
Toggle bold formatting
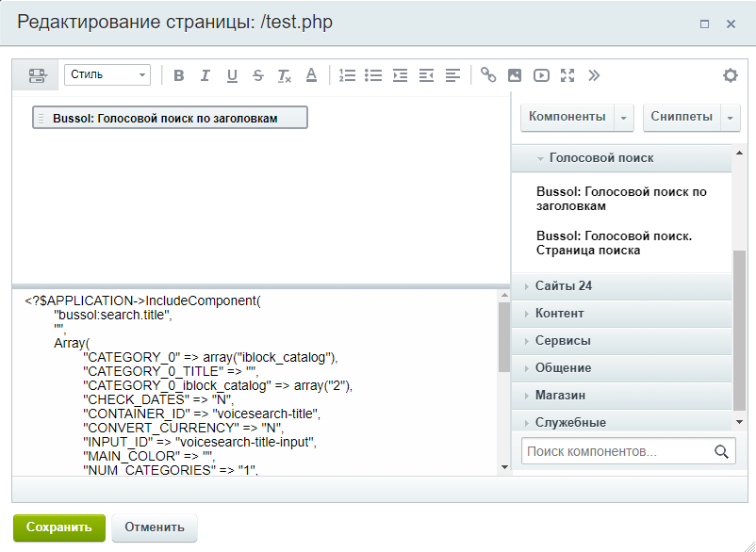[178, 75]
